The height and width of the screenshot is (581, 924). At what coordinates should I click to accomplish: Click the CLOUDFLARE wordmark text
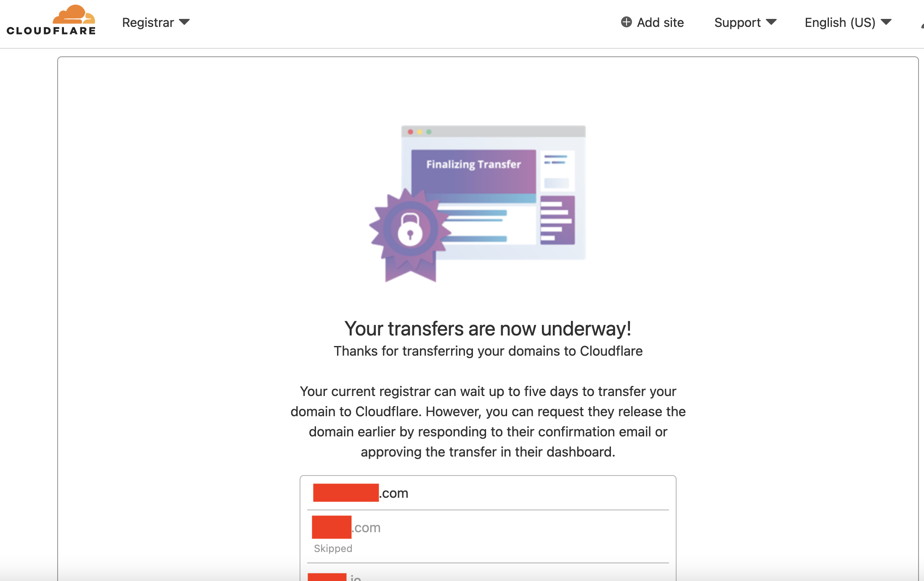click(51, 31)
